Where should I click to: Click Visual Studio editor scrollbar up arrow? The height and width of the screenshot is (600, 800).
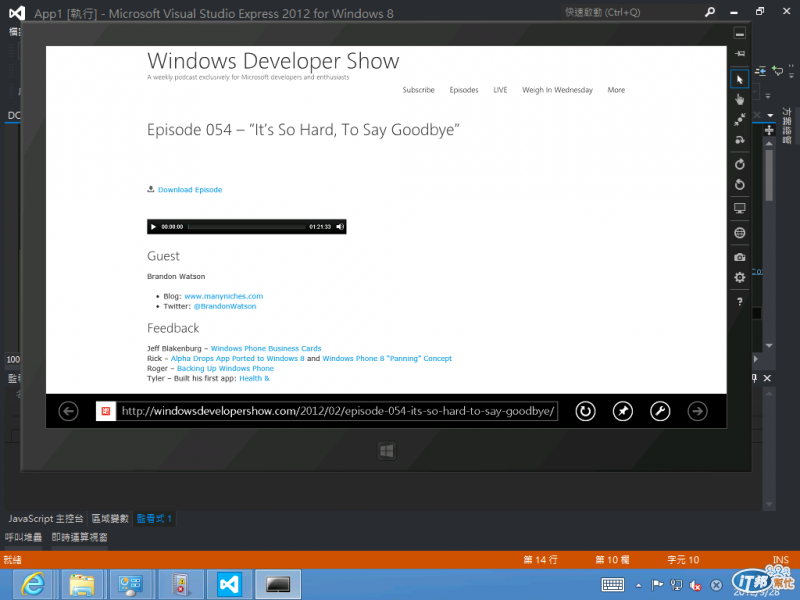point(769,144)
